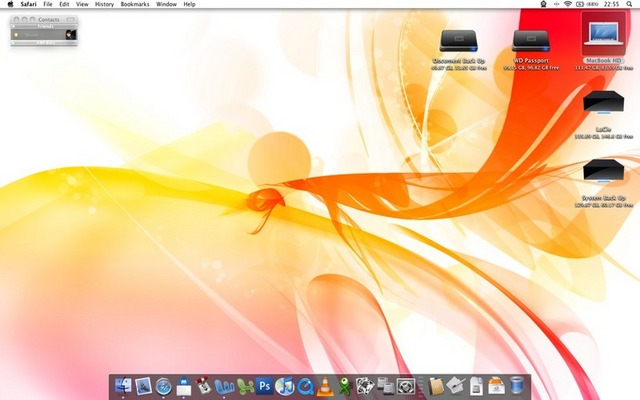Toggle the Contacts window toolbar pill button
The width and height of the screenshot is (640, 400).
tap(71, 20)
